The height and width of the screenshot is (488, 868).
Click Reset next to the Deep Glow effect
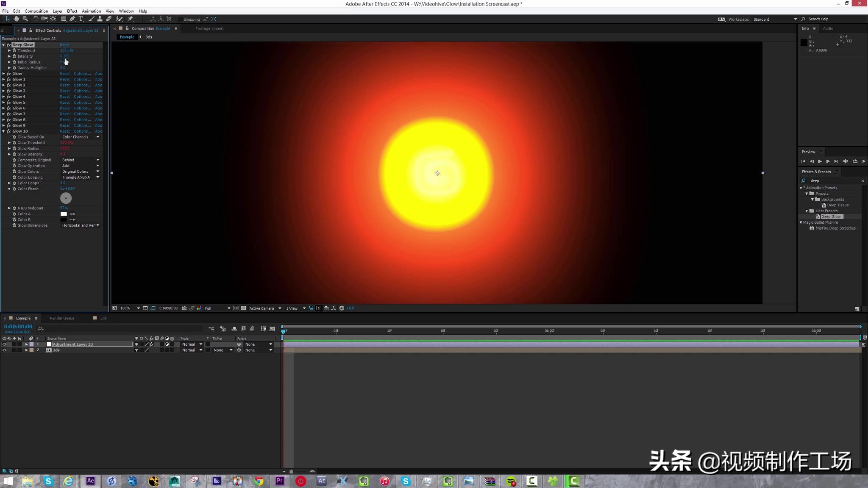[64, 44]
